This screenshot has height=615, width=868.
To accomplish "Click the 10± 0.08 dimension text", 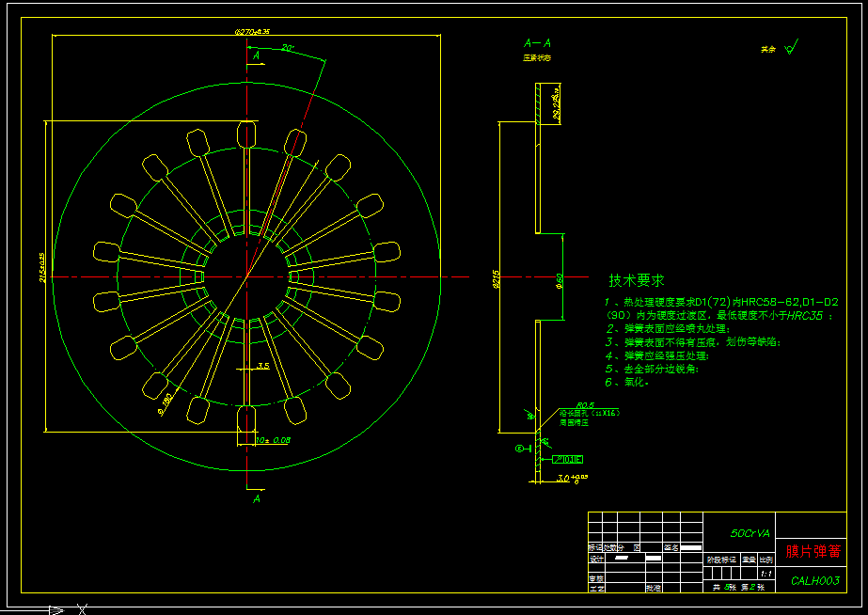I will (274, 441).
